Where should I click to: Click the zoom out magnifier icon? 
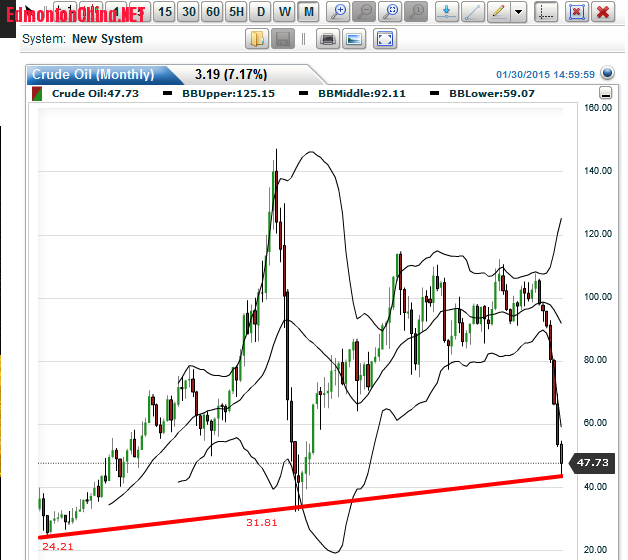tap(366, 12)
